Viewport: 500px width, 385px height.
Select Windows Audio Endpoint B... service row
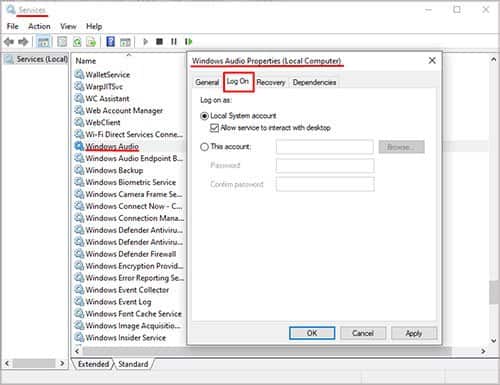tap(129, 158)
